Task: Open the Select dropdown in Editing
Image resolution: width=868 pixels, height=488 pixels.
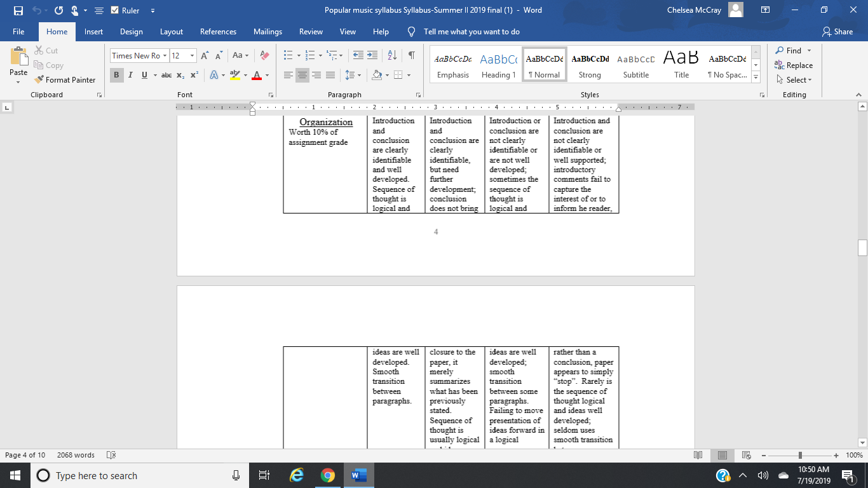Action: (794, 80)
